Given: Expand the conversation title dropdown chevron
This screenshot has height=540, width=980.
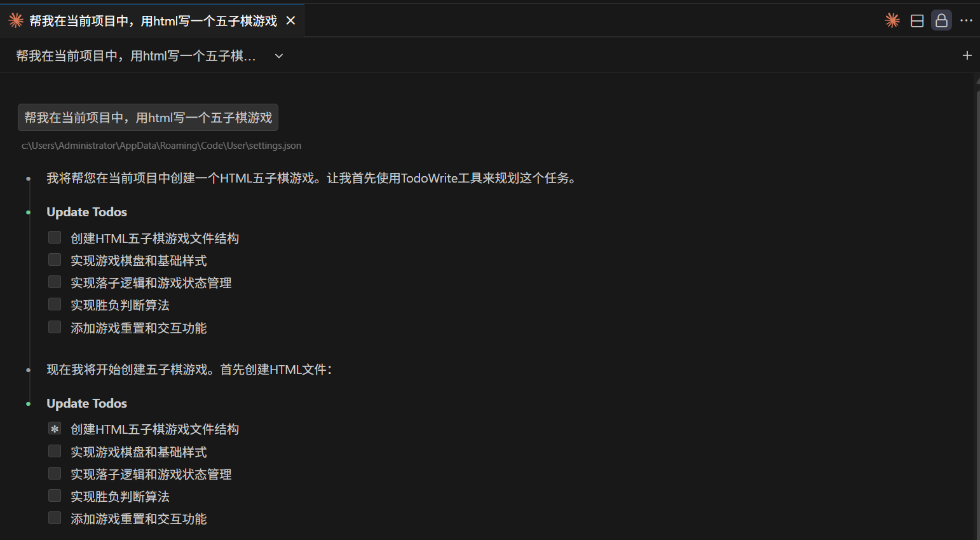Looking at the screenshot, I should click(278, 56).
